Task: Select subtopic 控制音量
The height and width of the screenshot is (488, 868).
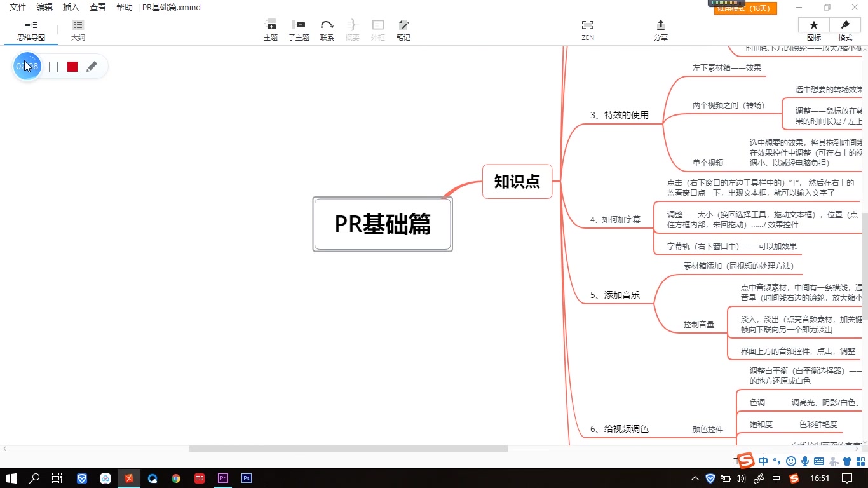Action: click(x=699, y=324)
